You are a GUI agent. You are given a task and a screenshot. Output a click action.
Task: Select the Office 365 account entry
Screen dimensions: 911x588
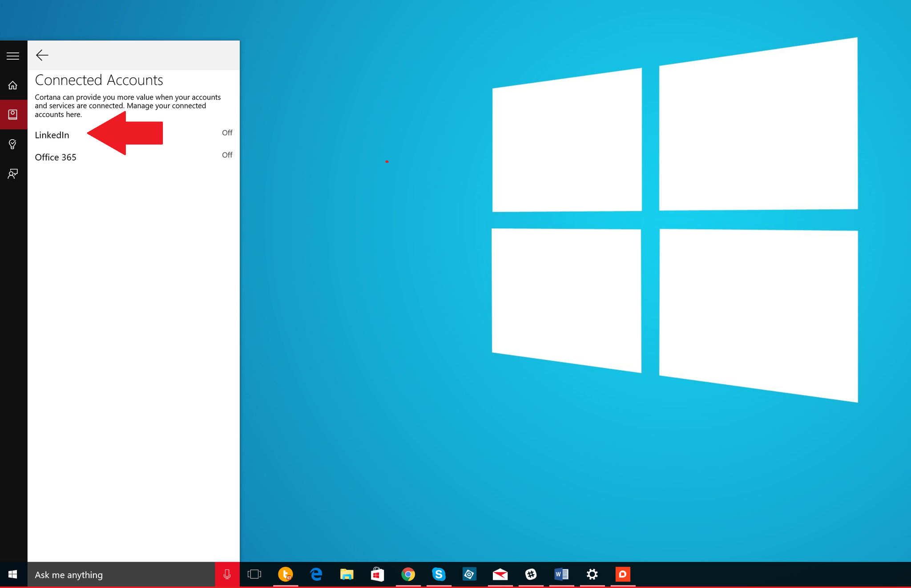click(56, 157)
